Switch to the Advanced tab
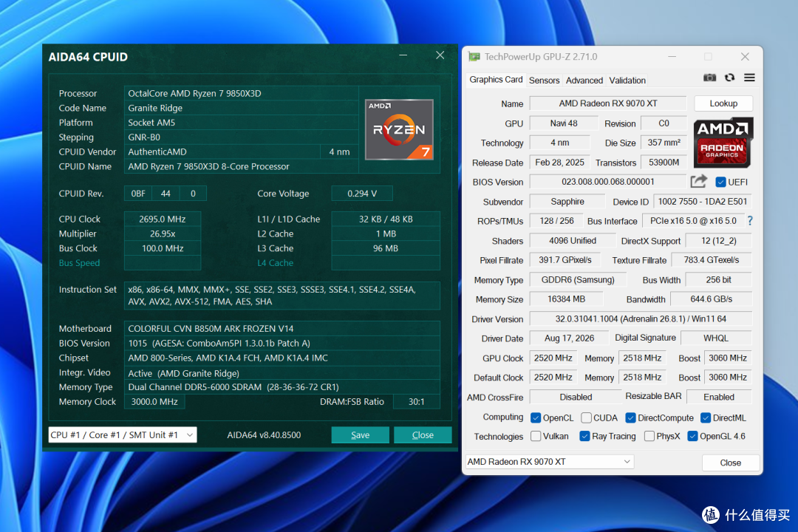798x532 pixels. click(x=584, y=80)
